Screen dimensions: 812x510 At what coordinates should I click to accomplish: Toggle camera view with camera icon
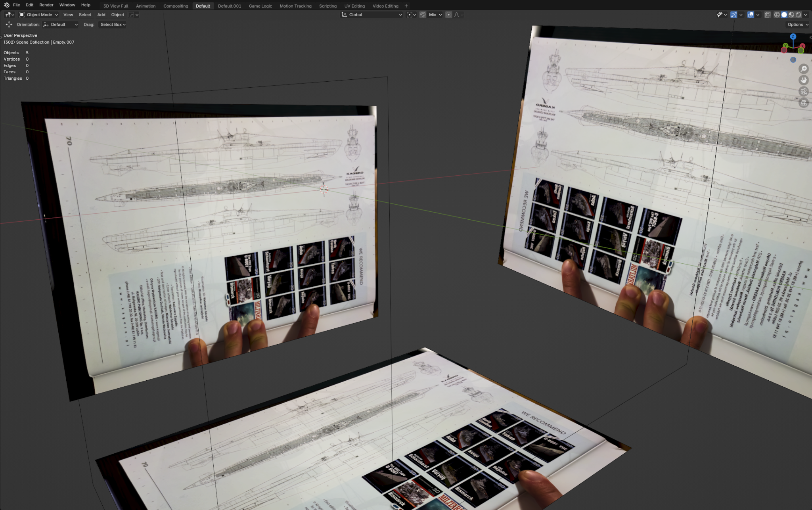pos(804,92)
